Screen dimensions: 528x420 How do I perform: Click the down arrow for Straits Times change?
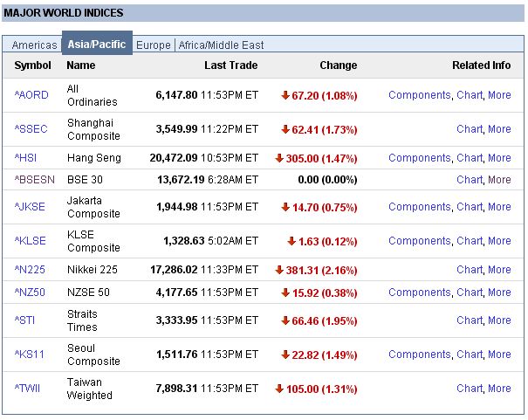point(285,320)
